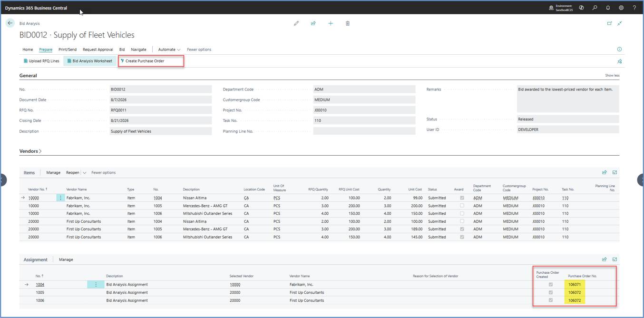Click Fewer options in Items toolbar
The width and height of the screenshot is (644, 318).
pyautogui.click(x=103, y=173)
